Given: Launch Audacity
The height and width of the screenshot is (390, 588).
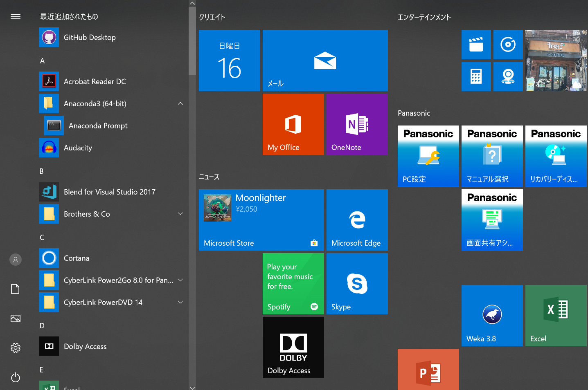Looking at the screenshot, I should click(113, 148).
